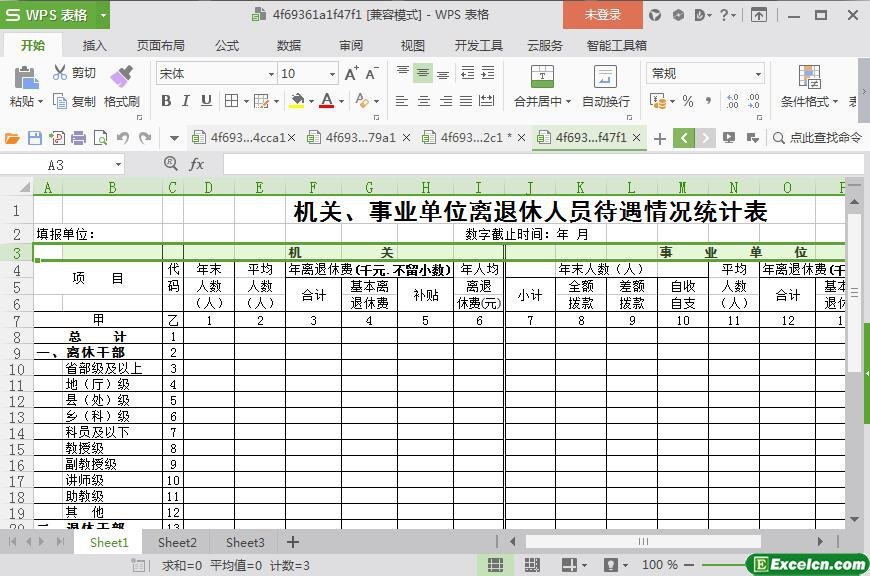Click the Undo arrow icon
This screenshot has width=870, height=576.
pyautogui.click(x=123, y=138)
